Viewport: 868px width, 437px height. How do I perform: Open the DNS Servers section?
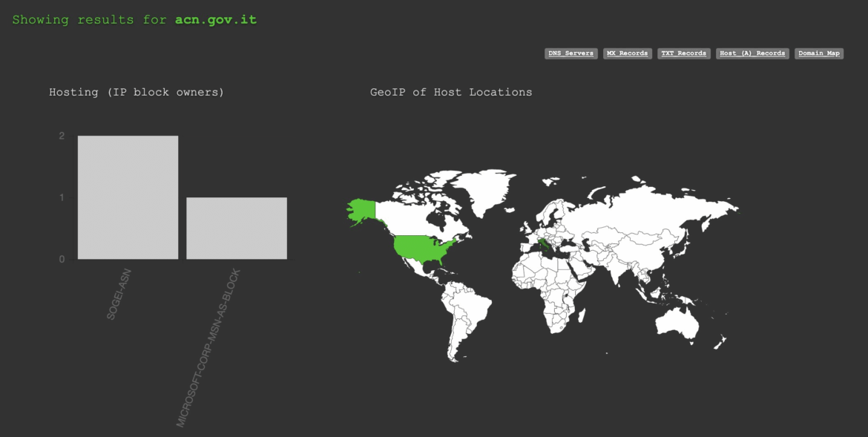[570, 53]
